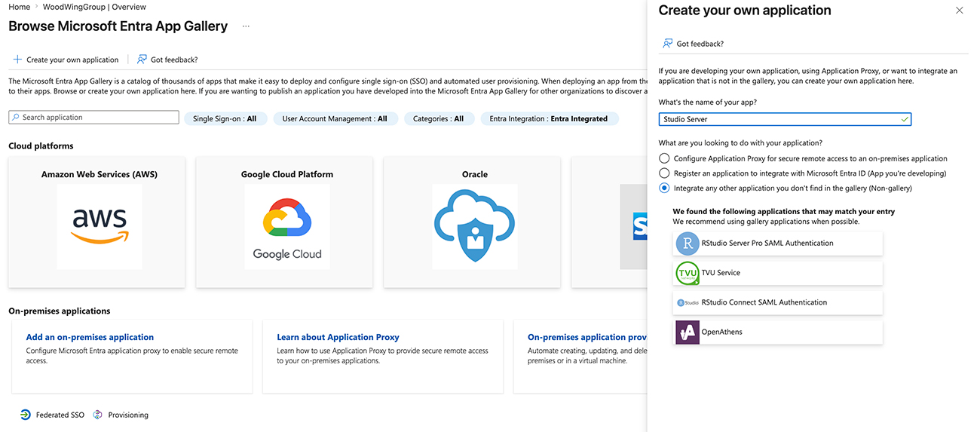Image resolution: width=980 pixels, height=432 pixels.
Task: Open the Google Cloud Platform card title
Action: click(x=287, y=174)
